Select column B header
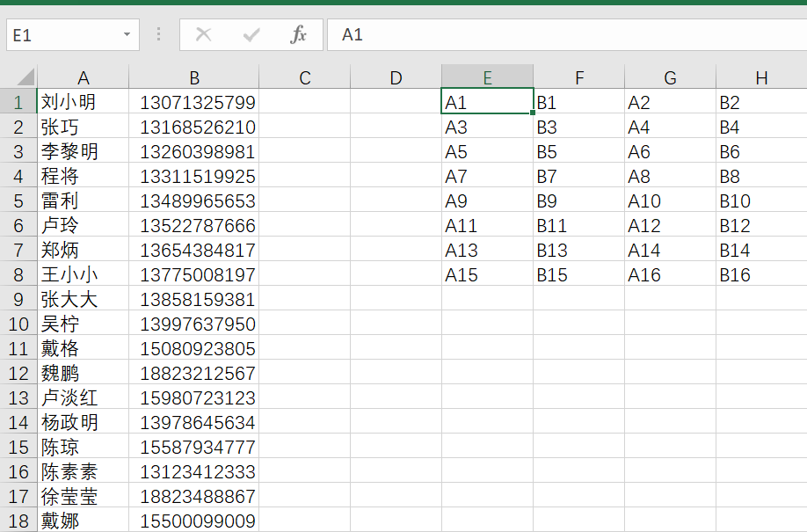Screen dimensions: 807x532 click(x=193, y=78)
